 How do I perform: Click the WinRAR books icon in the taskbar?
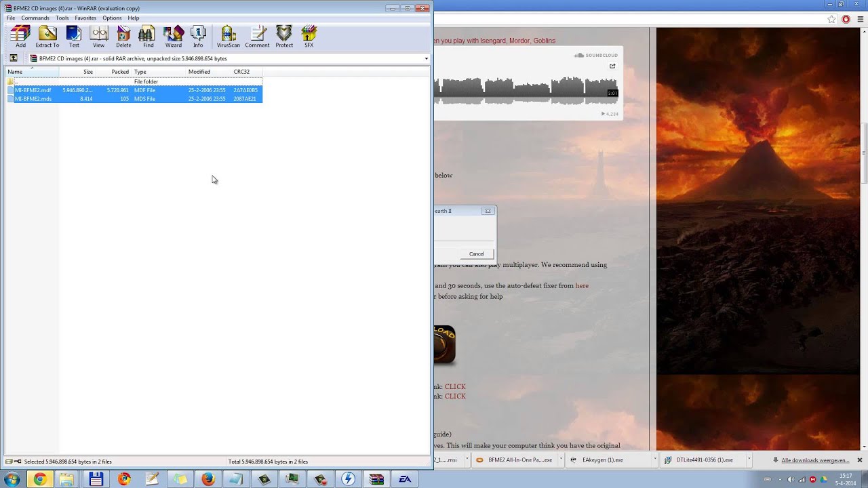click(x=376, y=479)
